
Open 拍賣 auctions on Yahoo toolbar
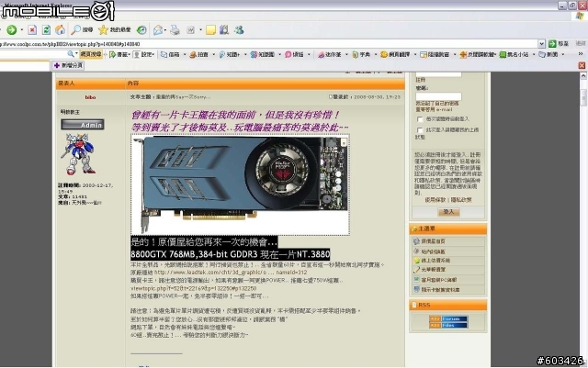coord(198,55)
